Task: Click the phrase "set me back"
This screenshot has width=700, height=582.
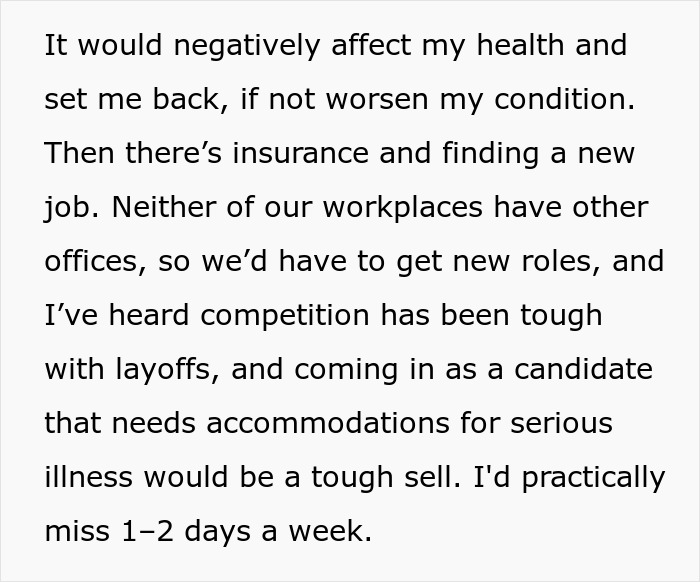Action: pyautogui.click(x=130, y=101)
